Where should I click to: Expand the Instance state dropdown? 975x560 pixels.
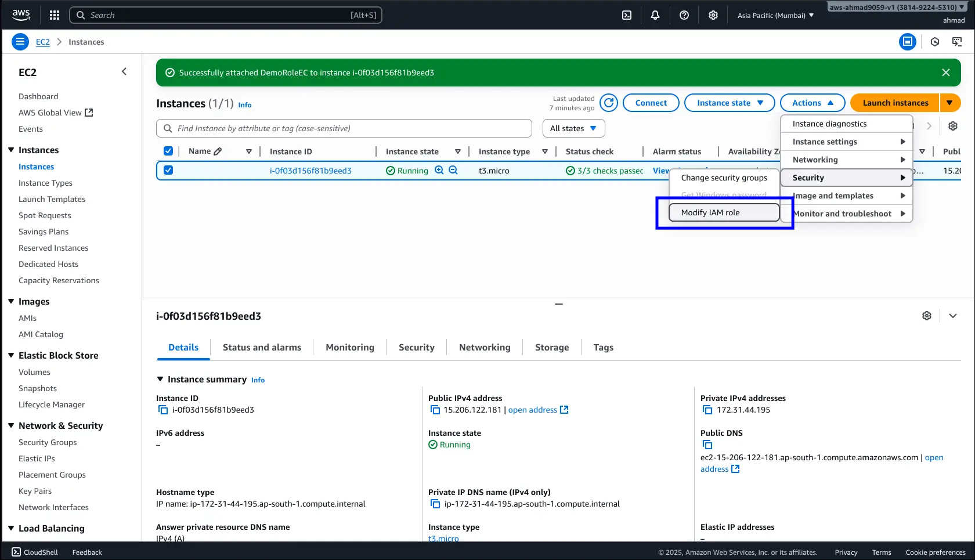click(x=730, y=103)
